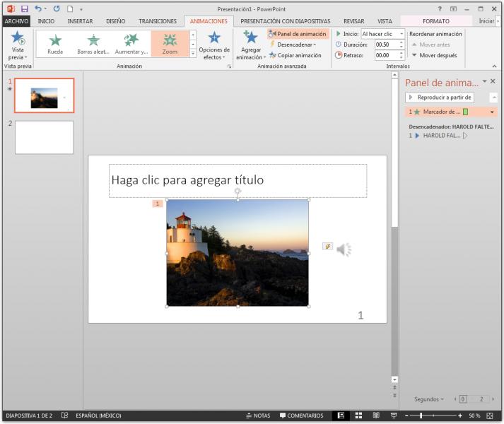Image resolution: width=504 pixels, height=424 pixels.
Task: Open the Marcador de entry dropdown arrow
Action: pos(492,112)
